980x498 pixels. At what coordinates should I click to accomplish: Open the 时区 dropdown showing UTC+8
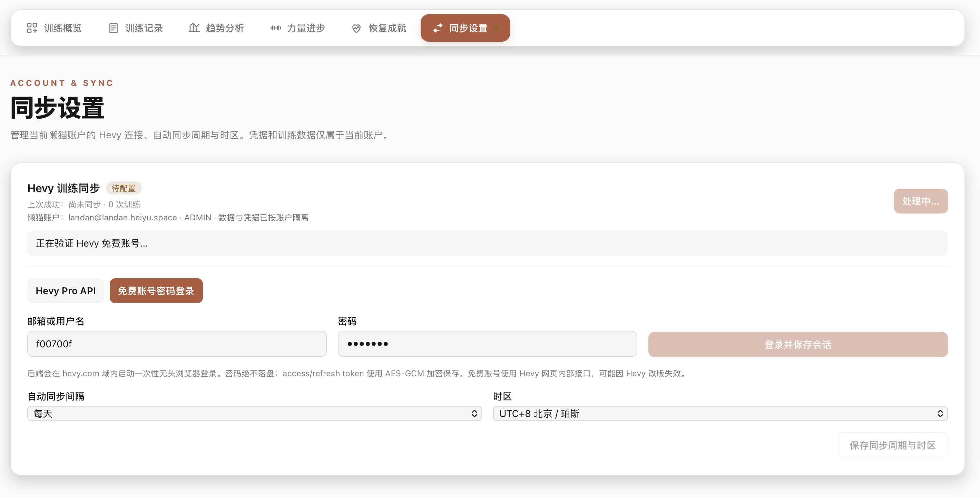pyautogui.click(x=720, y=414)
